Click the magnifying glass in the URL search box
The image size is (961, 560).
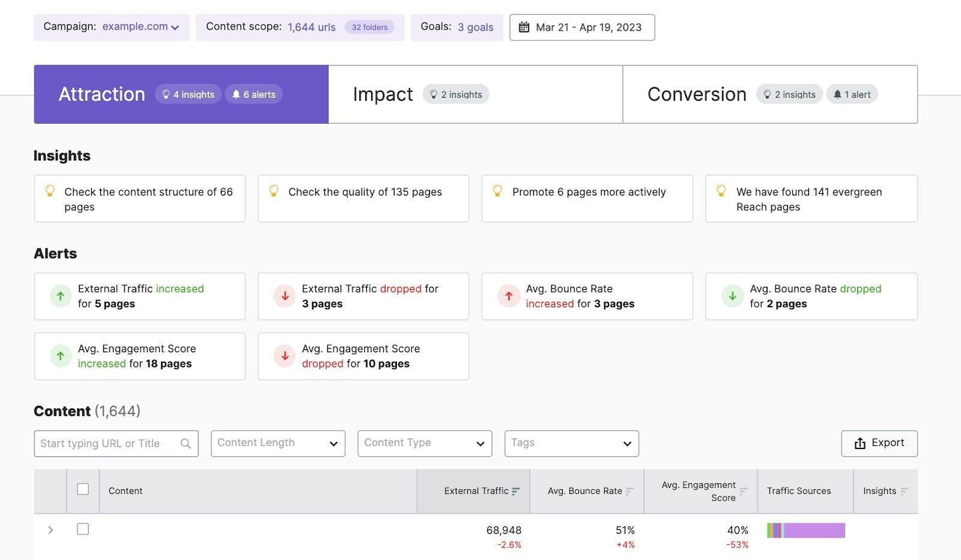[186, 443]
